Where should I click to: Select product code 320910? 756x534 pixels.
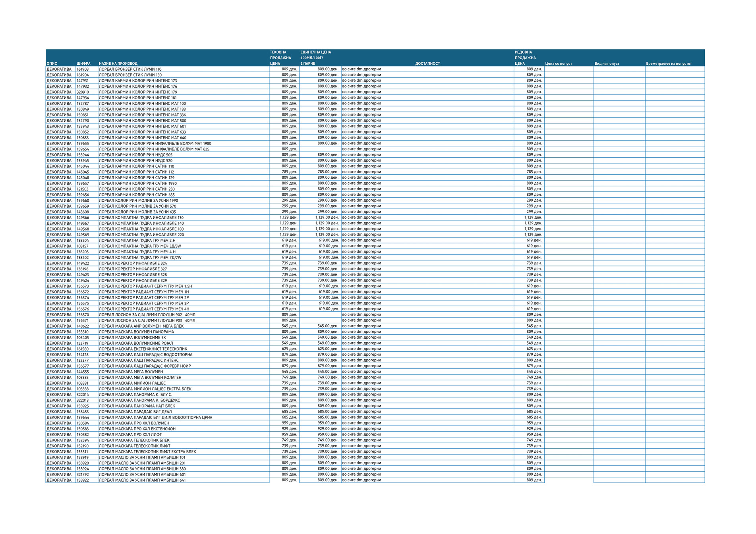tap(83, 92)
